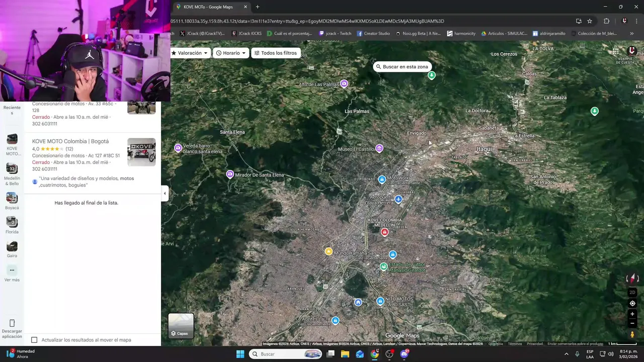Open the jcrack - Twitch bookmark
The height and width of the screenshot is (362, 644).
click(x=335, y=34)
